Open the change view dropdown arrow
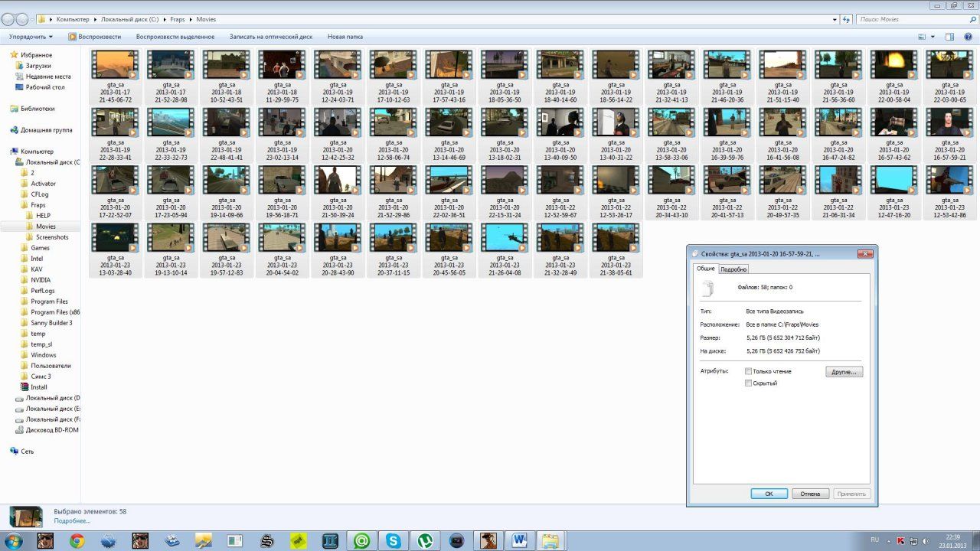Screen dimensions: 980x551 [x=932, y=37]
